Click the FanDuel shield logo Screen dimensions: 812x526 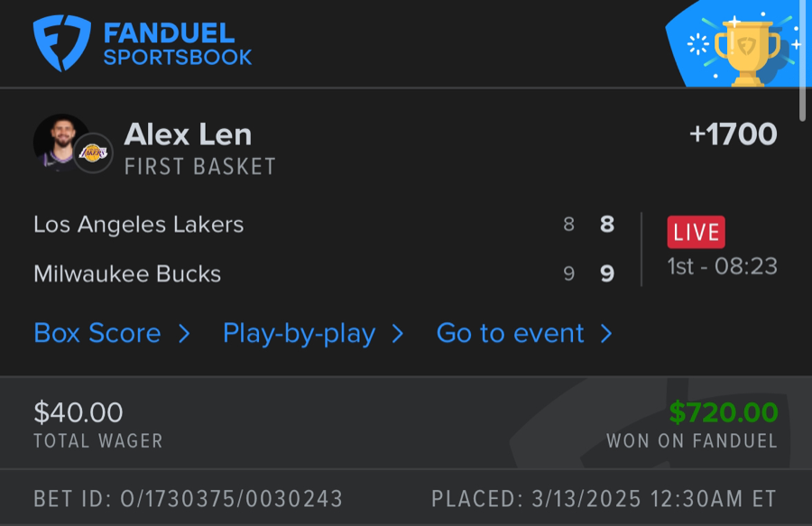pyautogui.click(x=61, y=42)
